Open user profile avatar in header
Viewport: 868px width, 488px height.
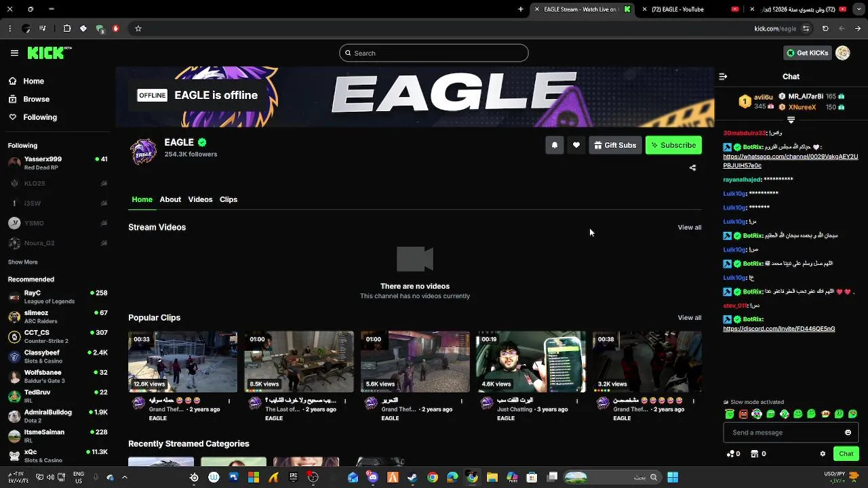[843, 53]
